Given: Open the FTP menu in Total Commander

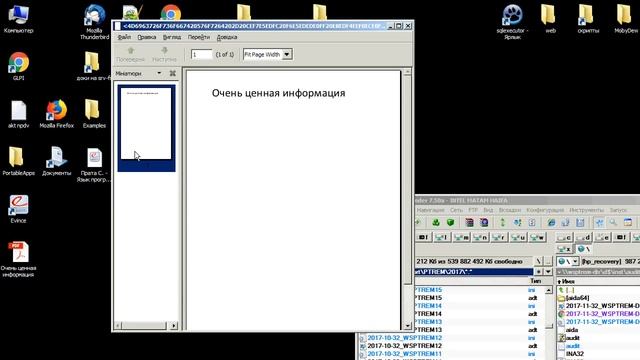Looking at the screenshot, I should pos(473,210).
